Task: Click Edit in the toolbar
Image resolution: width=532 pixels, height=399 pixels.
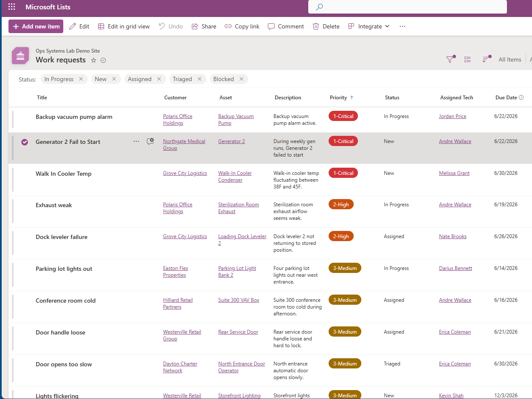Action: click(79, 26)
